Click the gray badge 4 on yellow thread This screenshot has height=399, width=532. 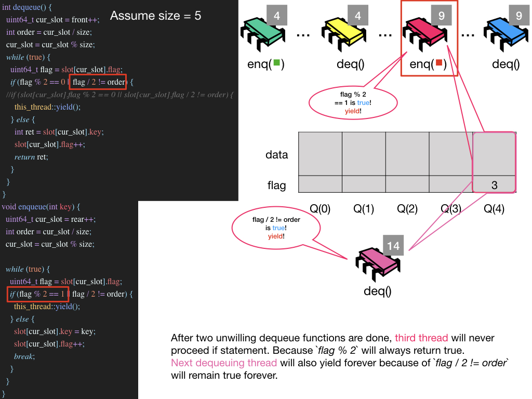tap(358, 15)
